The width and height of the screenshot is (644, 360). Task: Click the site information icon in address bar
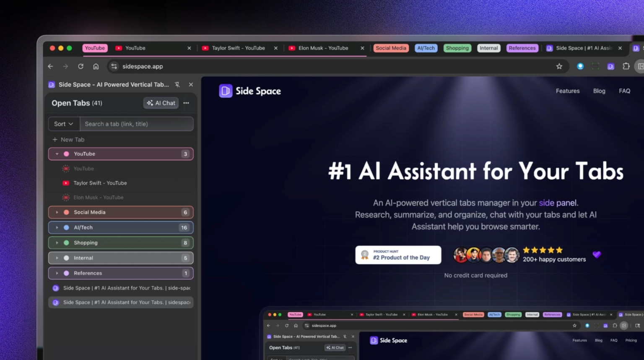(x=114, y=66)
